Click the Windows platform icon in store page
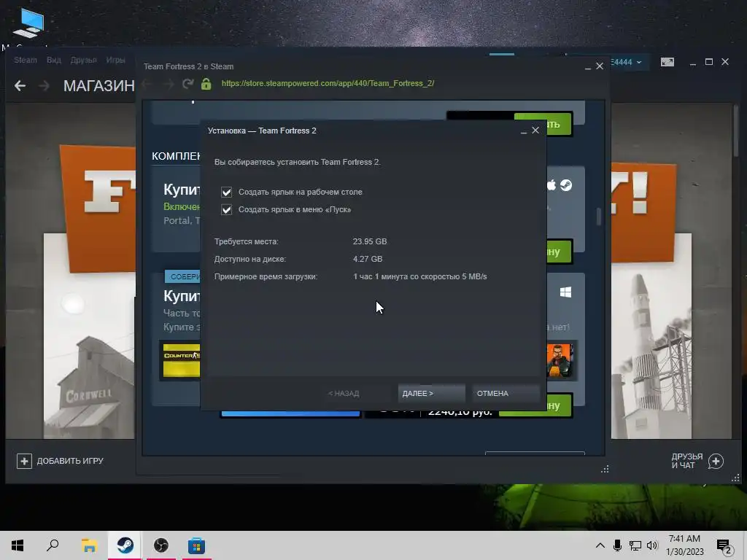This screenshot has height=560, width=747. coord(565,292)
